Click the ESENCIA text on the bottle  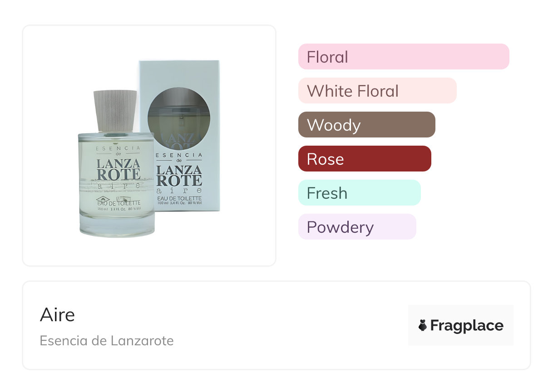point(118,148)
